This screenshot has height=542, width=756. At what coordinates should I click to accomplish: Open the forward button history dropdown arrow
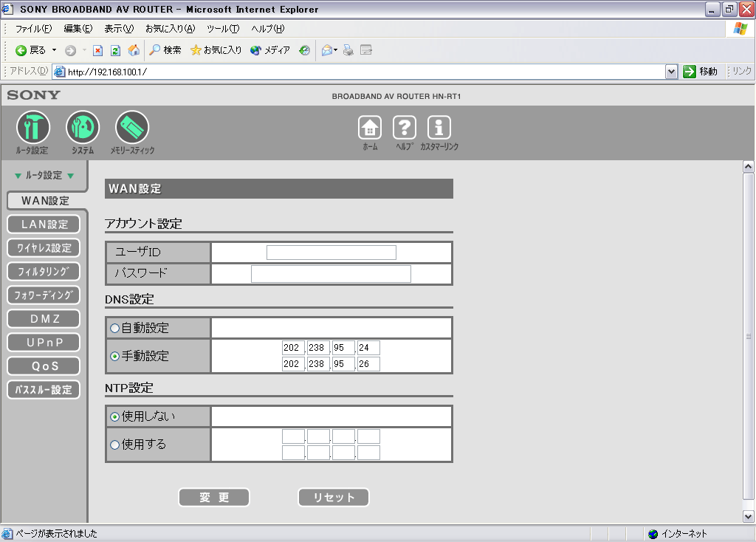84,50
